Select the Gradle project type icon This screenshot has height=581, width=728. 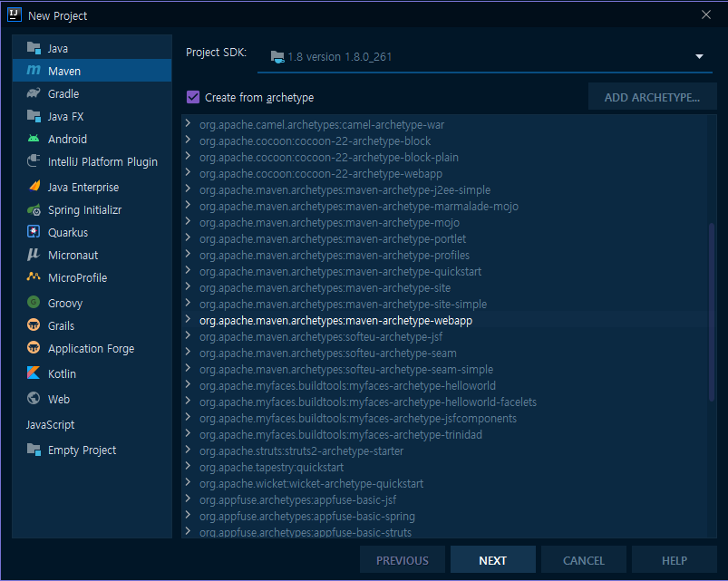pyautogui.click(x=34, y=93)
